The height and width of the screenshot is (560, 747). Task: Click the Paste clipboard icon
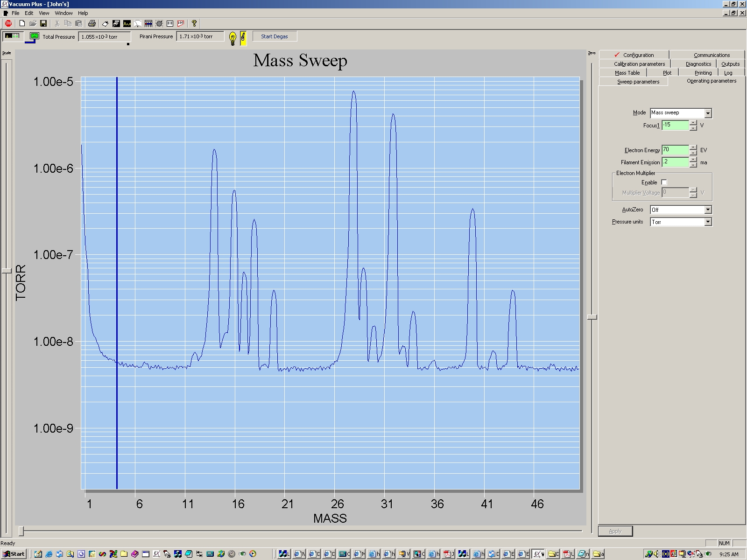point(78,23)
